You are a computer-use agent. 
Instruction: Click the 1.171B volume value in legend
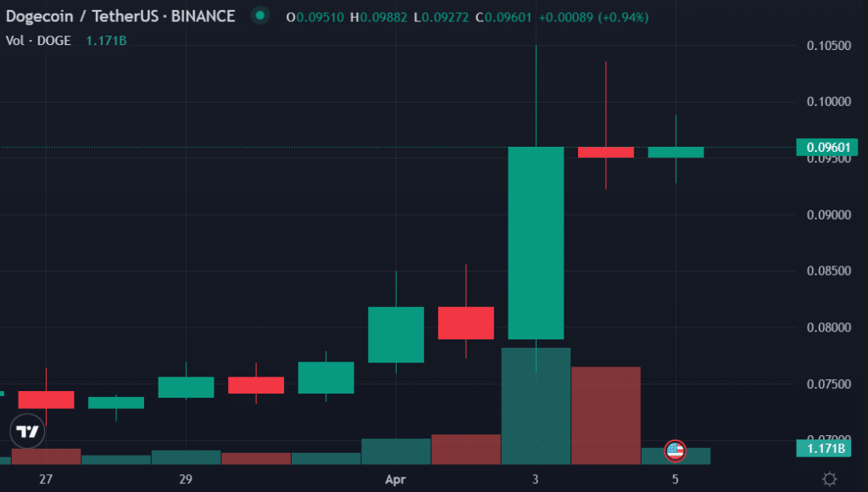(106, 41)
